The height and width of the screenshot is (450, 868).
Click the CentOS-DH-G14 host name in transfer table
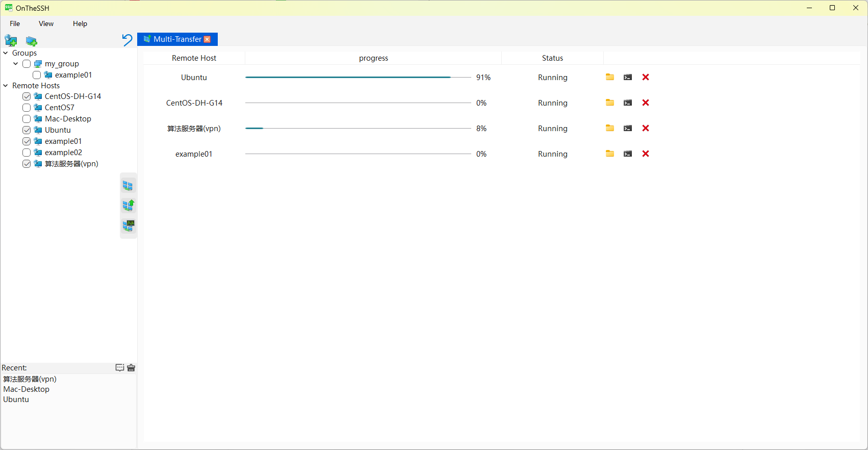click(194, 103)
